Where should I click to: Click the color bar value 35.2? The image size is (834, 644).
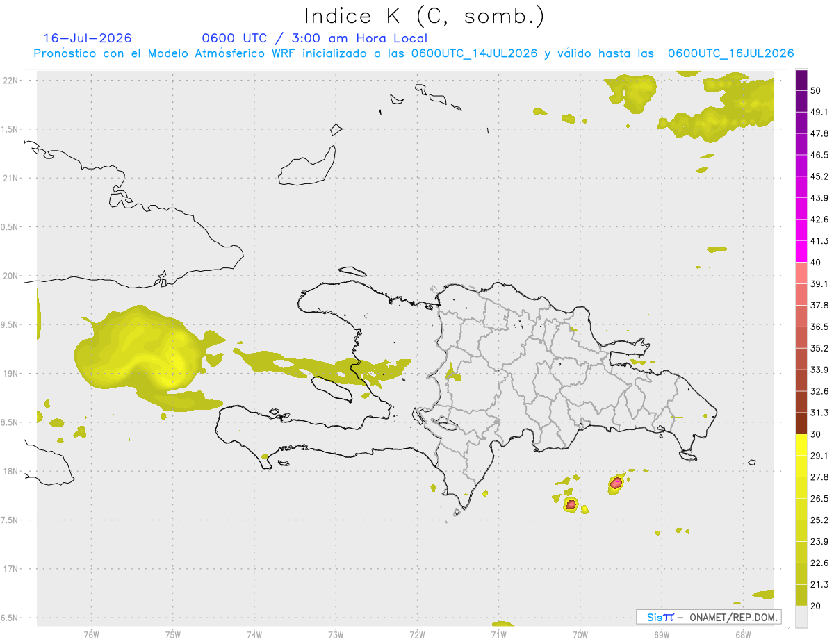(819, 349)
